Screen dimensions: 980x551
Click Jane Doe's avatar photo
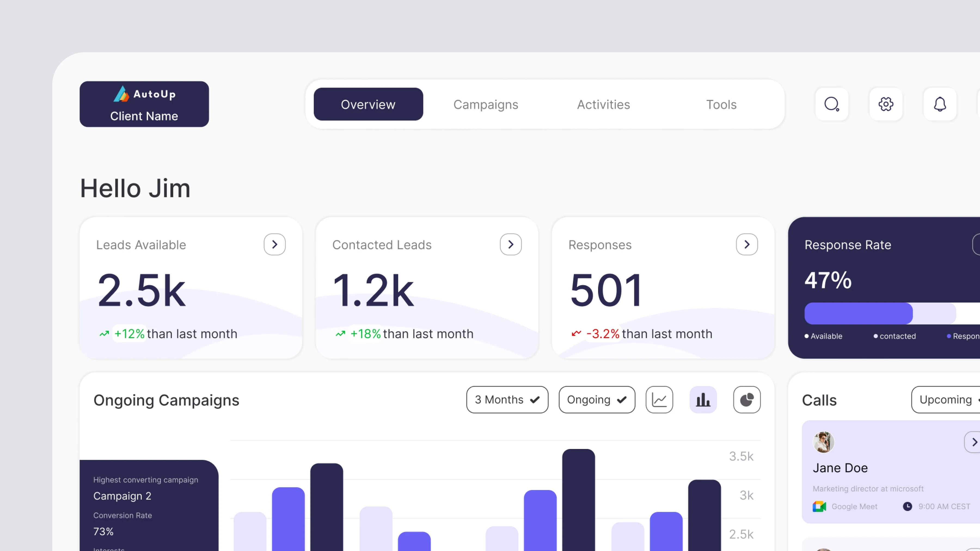click(824, 442)
